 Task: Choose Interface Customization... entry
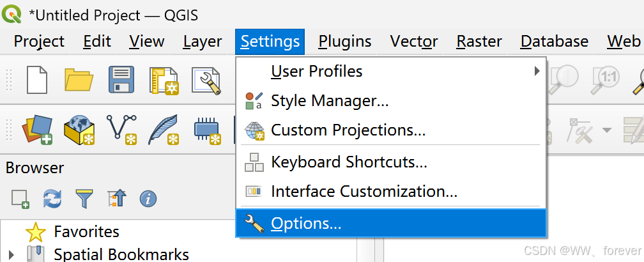coord(391,191)
